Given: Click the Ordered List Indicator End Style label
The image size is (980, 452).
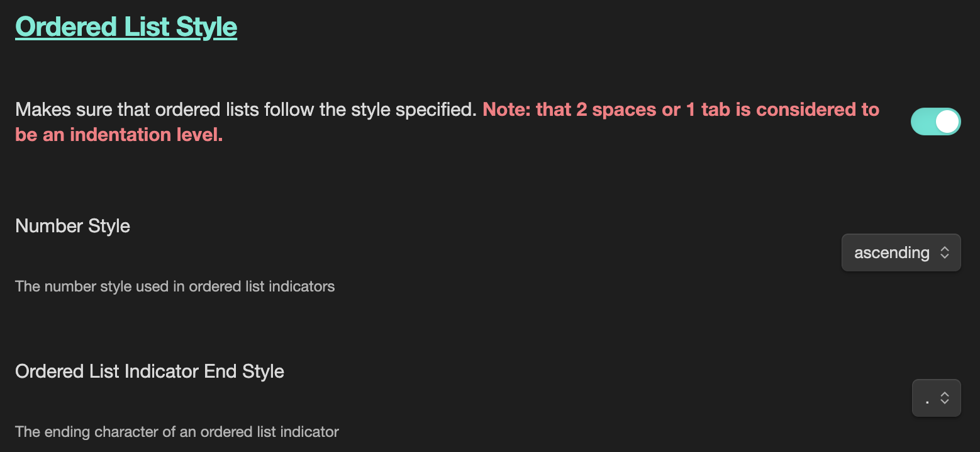Looking at the screenshot, I should point(149,371).
